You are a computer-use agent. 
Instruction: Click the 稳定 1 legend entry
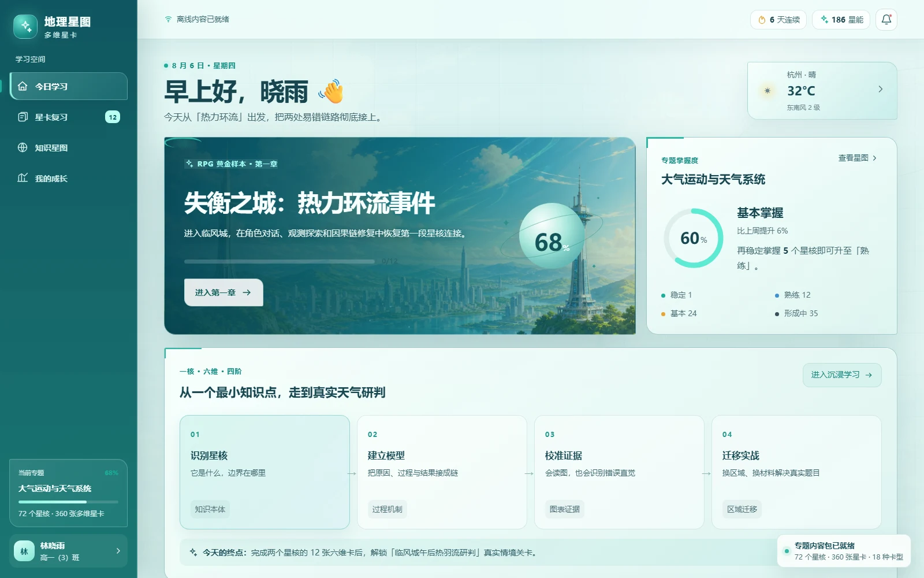tap(676, 295)
